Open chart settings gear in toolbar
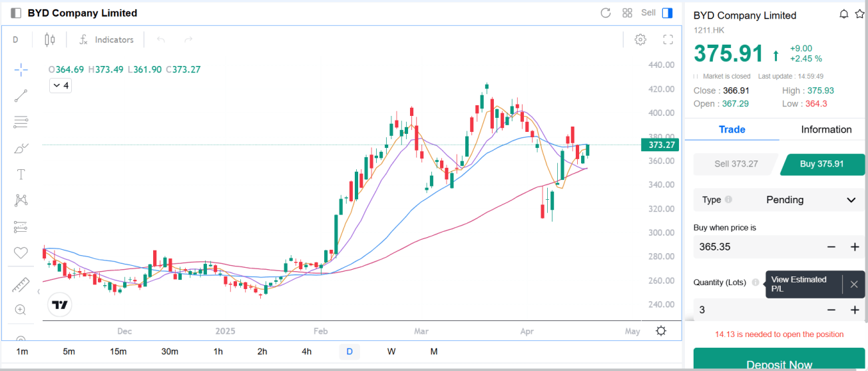 [x=640, y=39]
